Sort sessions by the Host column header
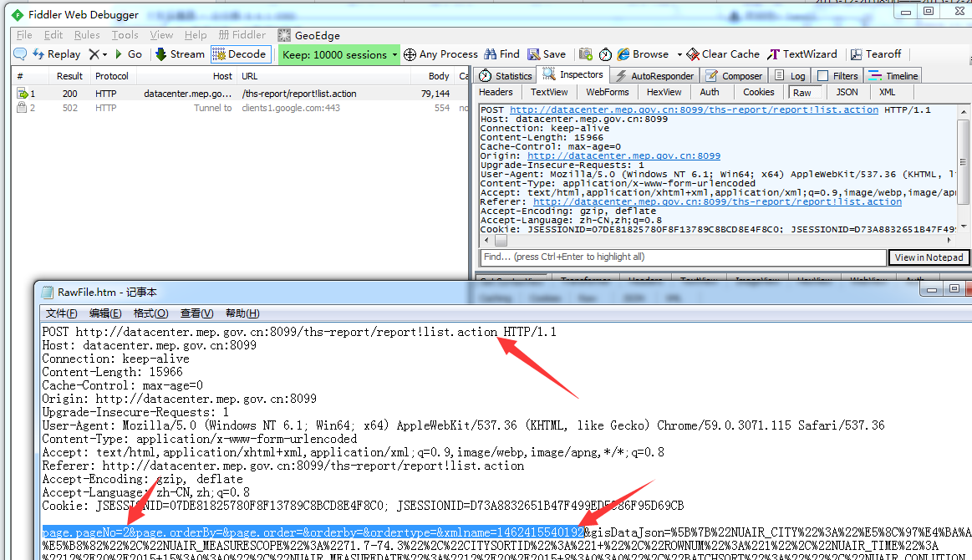Screen dimensions: 972x560 tap(186, 76)
